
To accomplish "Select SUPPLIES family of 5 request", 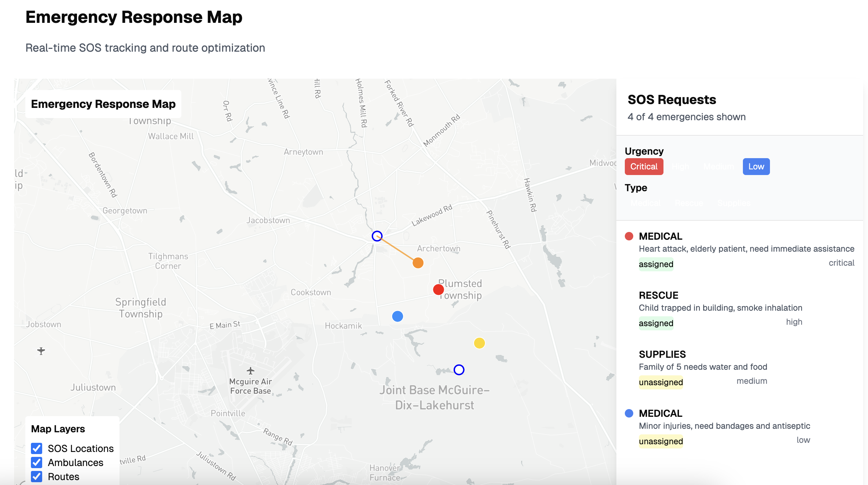I will 703,367.
